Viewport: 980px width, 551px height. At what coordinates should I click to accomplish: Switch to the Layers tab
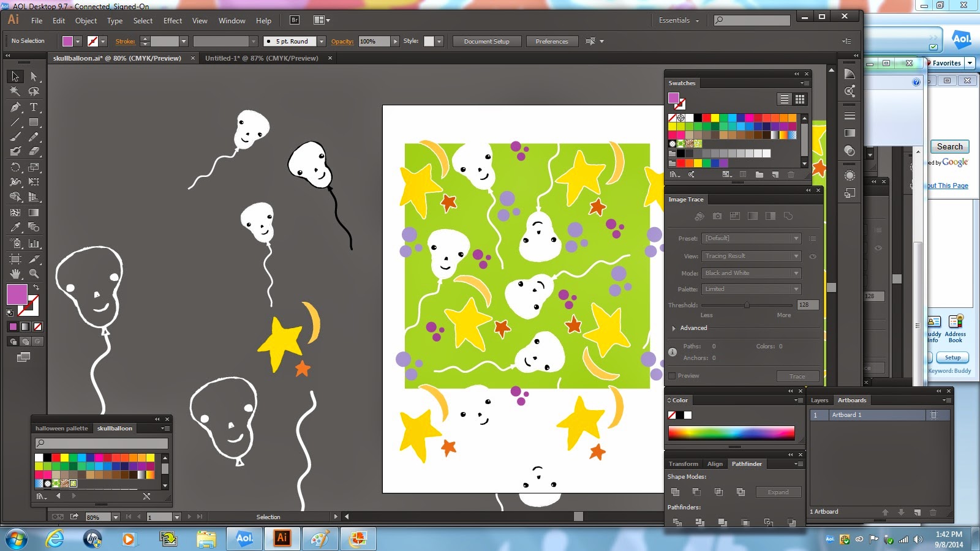[x=820, y=400]
